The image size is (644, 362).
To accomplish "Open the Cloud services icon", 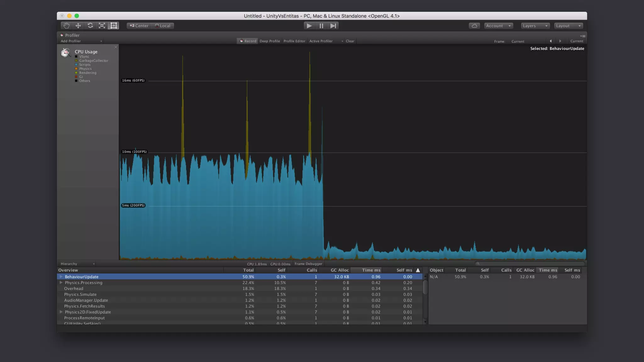I will [474, 26].
